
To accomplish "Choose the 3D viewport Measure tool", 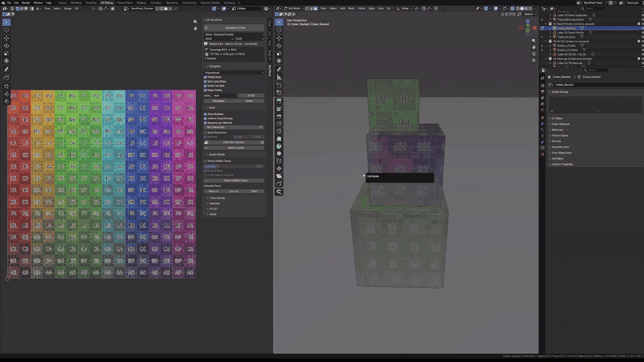I will coord(279,77).
